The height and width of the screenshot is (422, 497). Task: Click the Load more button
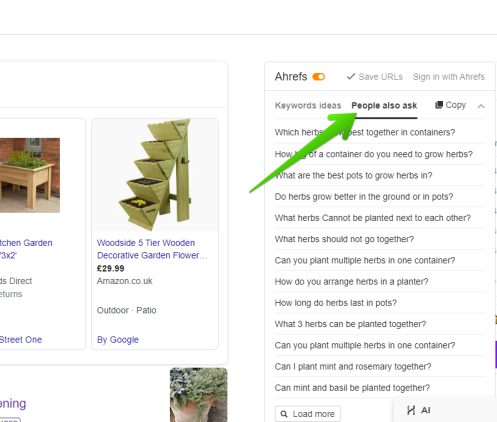307,414
